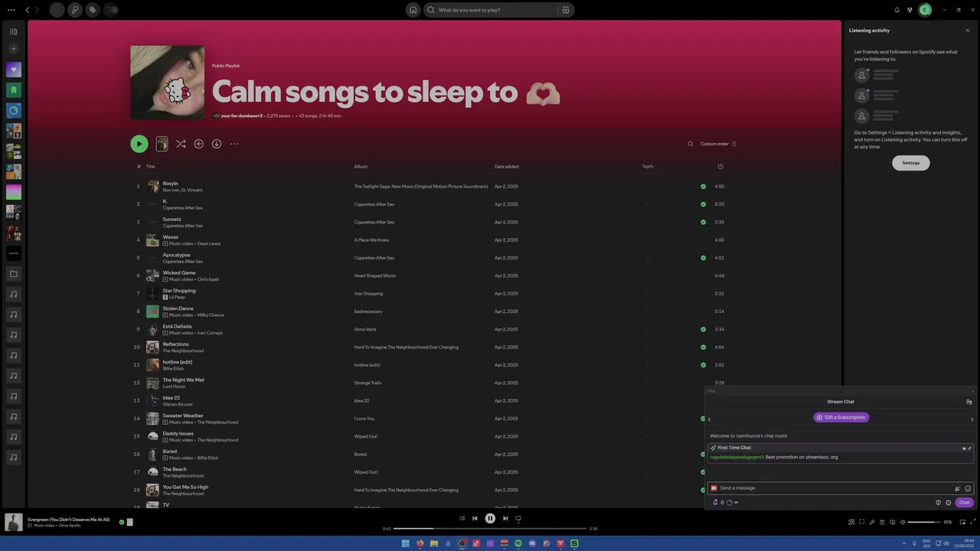Open the Dean Lewis artist link
The height and width of the screenshot is (551, 980).
(x=209, y=243)
